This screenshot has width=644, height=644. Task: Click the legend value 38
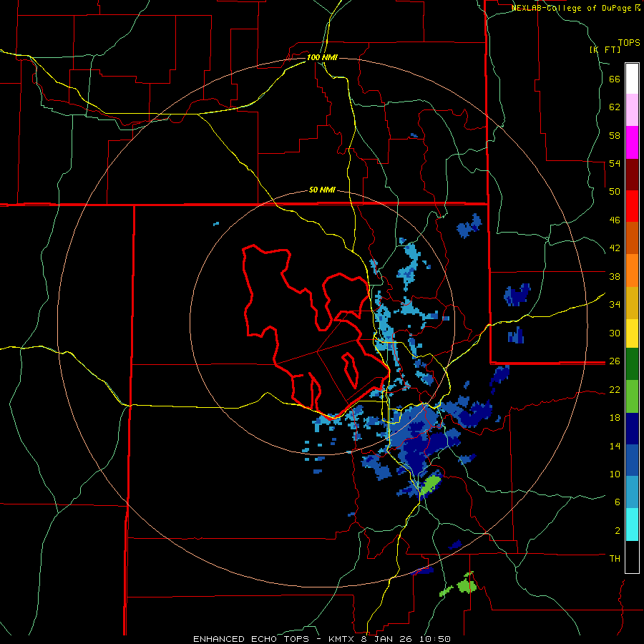[615, 276]
